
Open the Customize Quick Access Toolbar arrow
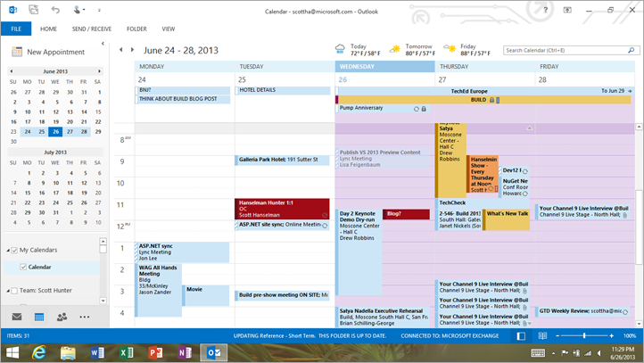click(99, 10)
